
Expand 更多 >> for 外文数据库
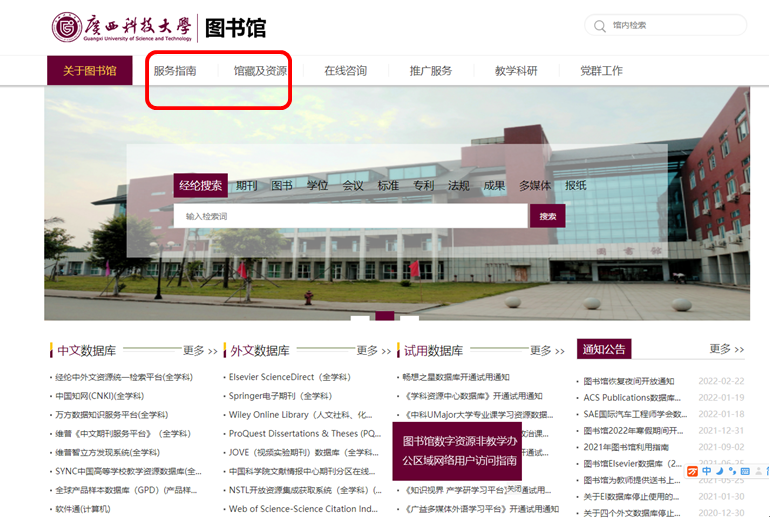tap(373, 351)
